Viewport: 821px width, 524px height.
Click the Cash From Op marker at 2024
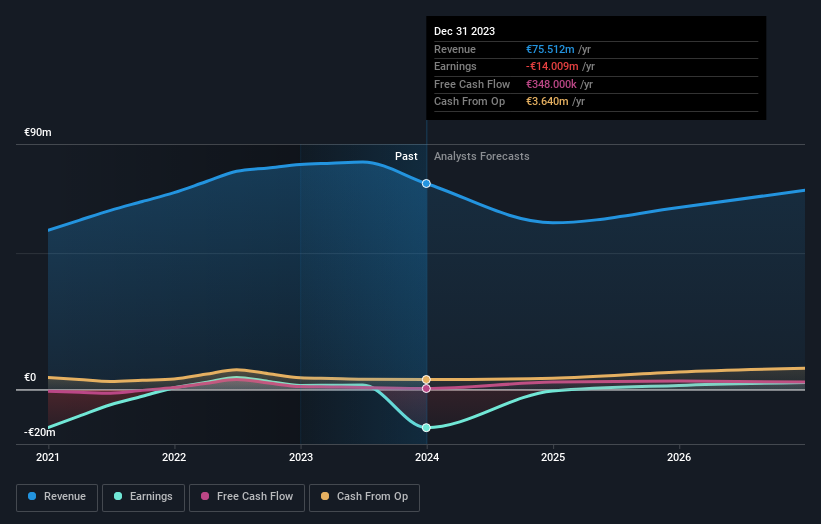click(x=426, y=380)
